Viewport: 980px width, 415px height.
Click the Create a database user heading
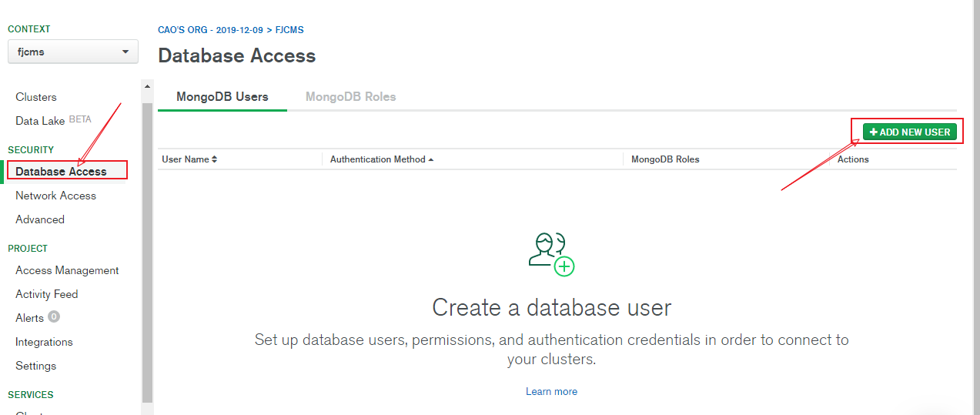552,307
